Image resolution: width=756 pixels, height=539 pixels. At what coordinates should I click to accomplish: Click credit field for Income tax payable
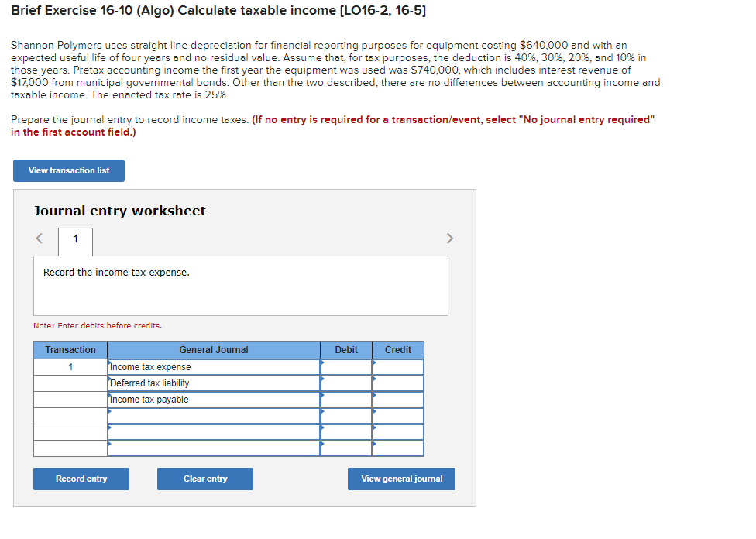(397, 399)
